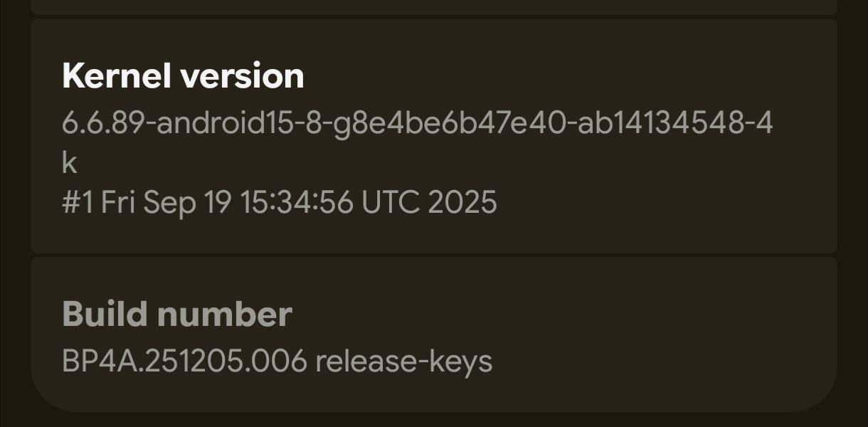Image resolution: width=868 pixels, height=427 pixels.
Task: Tap the 'release-keys' text
Action: pyautogui.click(x=403, y=361)
